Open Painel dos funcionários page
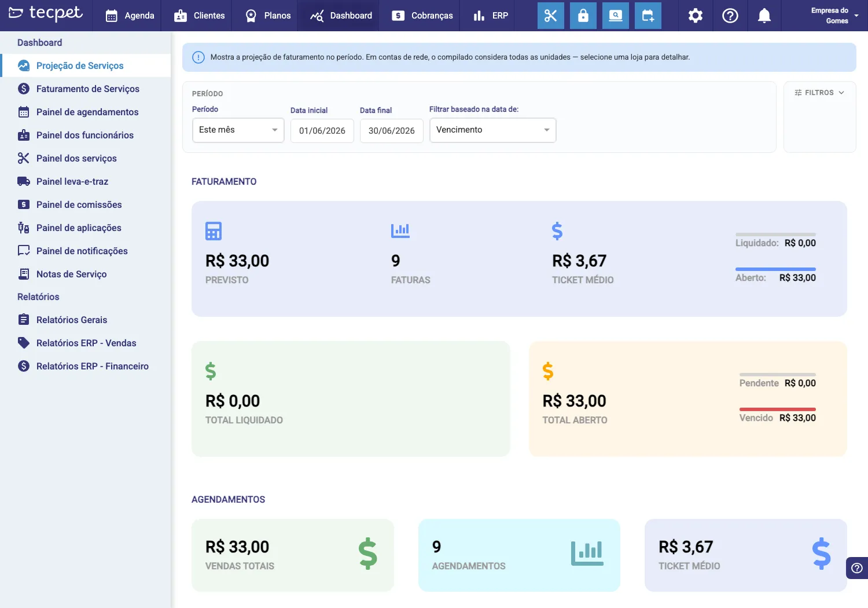The image size is (868, 608). [x=86, y=135]
